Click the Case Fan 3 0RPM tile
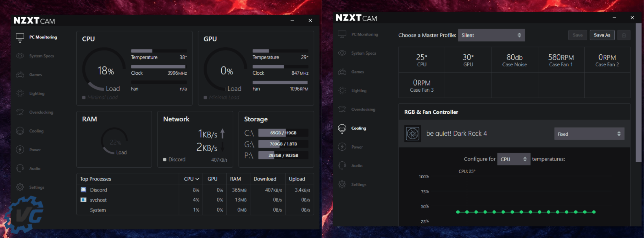This screenshot has width=644, height=238. 422,85
